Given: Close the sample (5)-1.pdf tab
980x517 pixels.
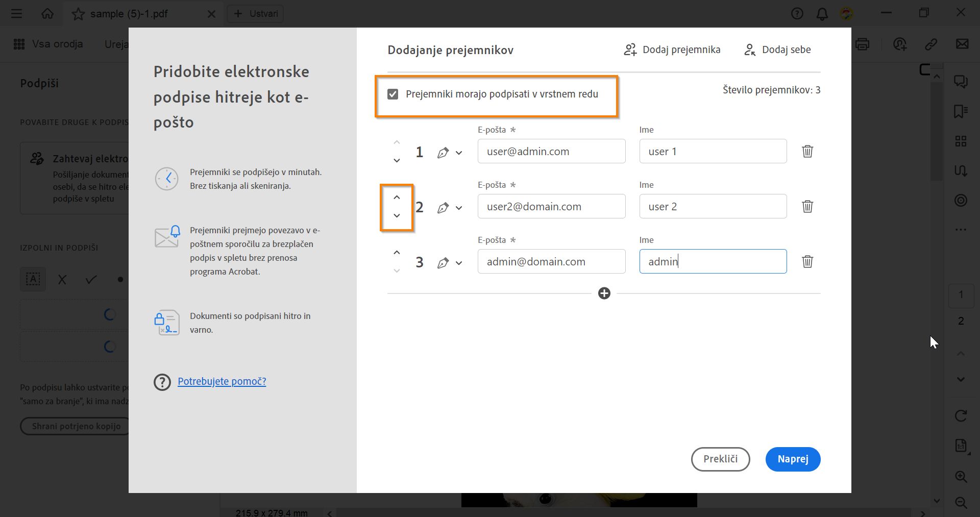Looking at the screenshot, I should click(211, 14).
